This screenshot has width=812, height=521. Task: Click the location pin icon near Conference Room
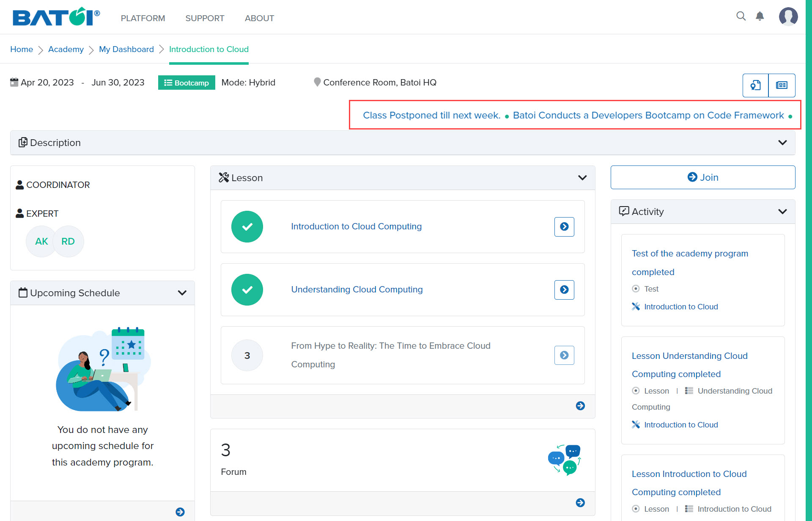317,82
